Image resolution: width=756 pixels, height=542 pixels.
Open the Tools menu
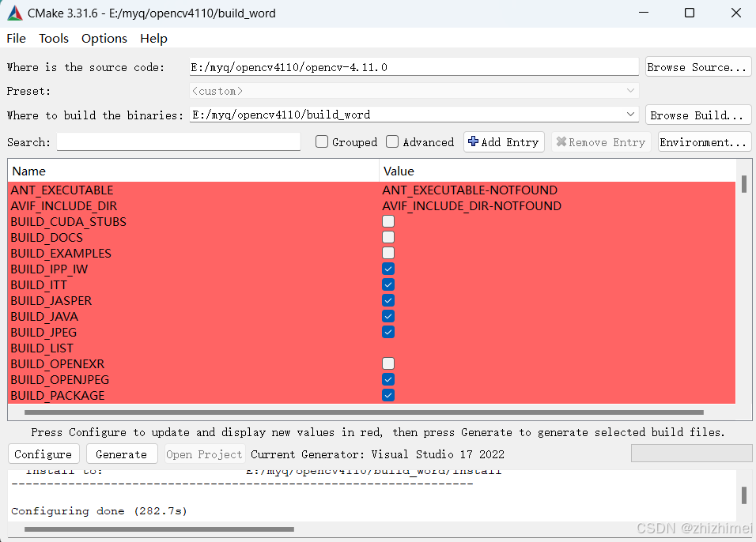54,39
